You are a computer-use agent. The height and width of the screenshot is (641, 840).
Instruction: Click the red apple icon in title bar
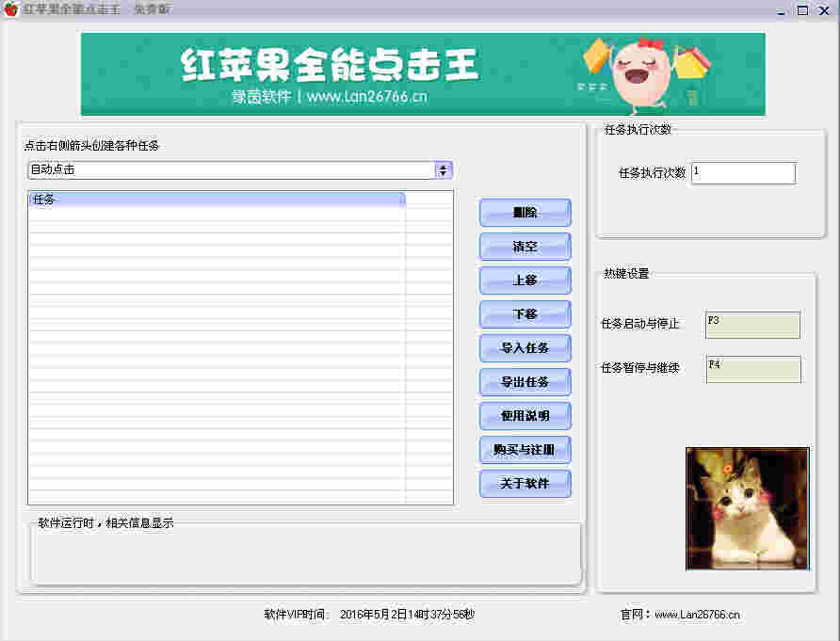pos(11,9)
